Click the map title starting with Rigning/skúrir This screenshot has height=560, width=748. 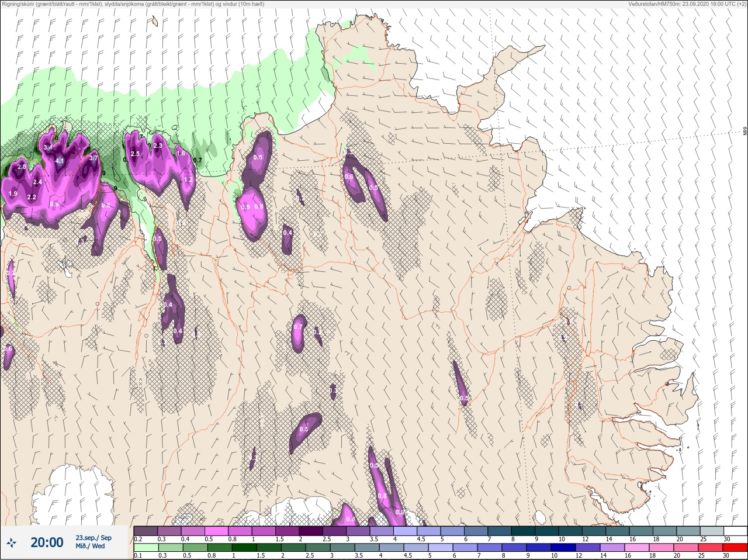[133, 4]
